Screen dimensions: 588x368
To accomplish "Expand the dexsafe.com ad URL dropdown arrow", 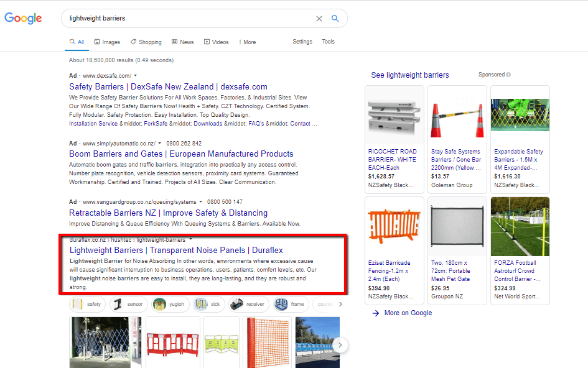I will coord(136,75).
